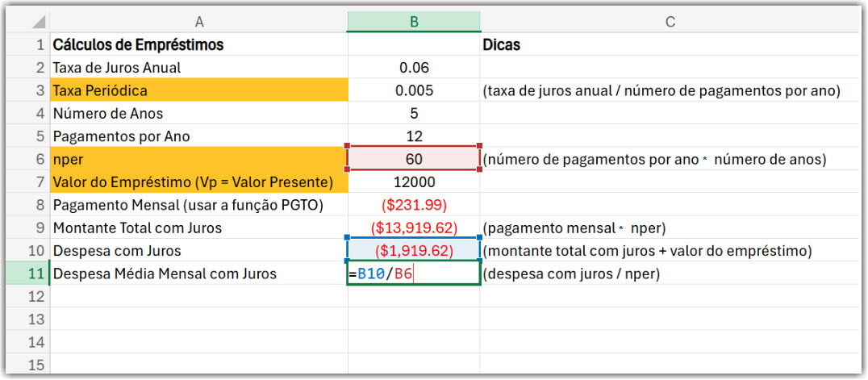Viewport: 868px width, 380px height.
Task: Select 'Valor do Empréstimo (Vp = Valor Presente)' cell
Action: (198, 182)
